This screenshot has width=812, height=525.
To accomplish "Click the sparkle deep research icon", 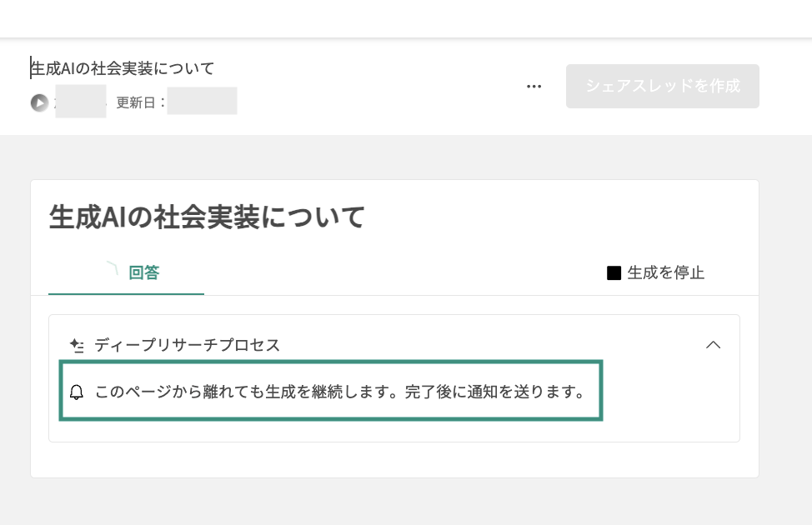I will tap(78, 345).
